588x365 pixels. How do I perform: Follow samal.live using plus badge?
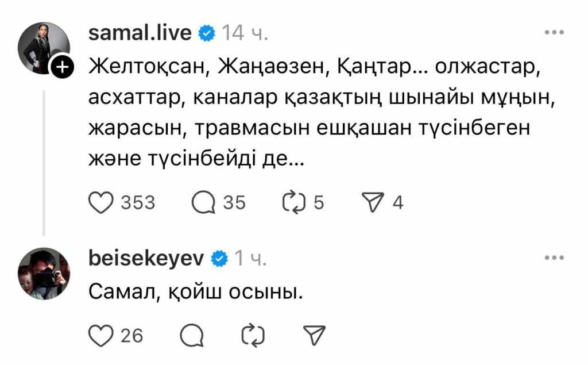pos(61,67)
